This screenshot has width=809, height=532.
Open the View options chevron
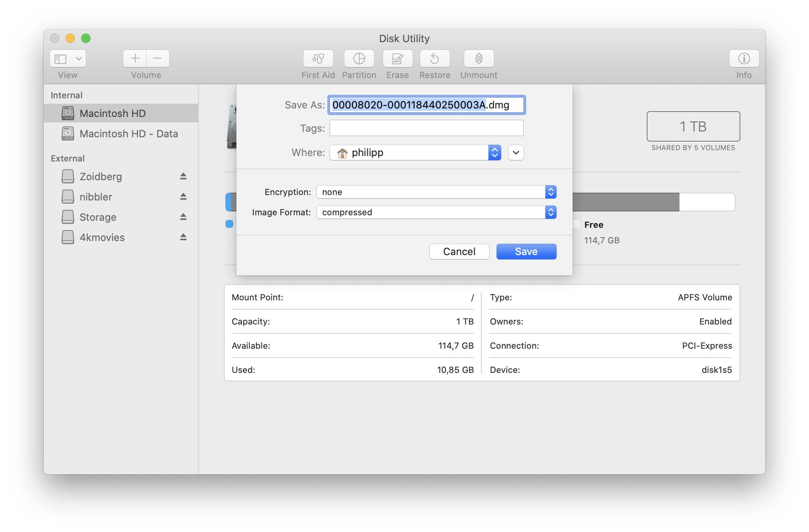tap(79, 59)
